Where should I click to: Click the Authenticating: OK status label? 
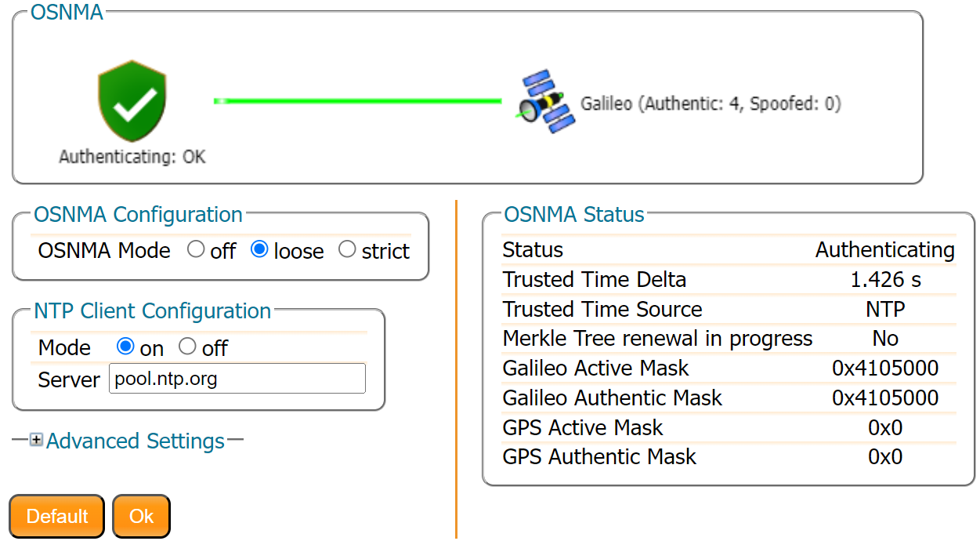point(132,157)
